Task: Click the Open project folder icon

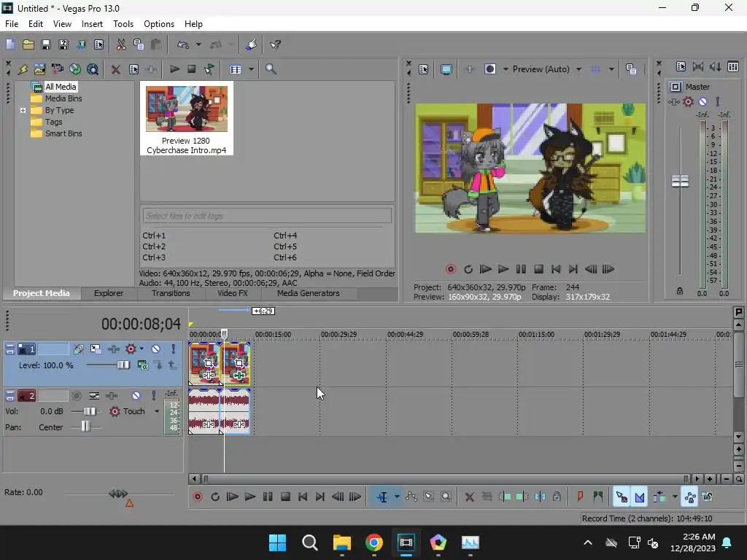Action: pyautogui.click(x=28, y=44)
